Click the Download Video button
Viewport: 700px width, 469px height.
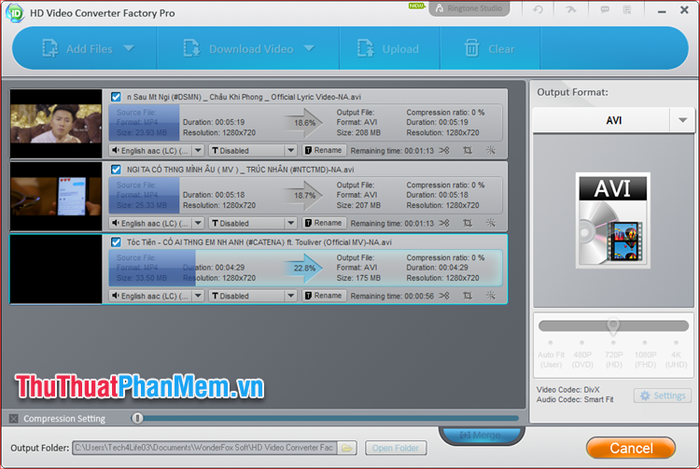tap(238, 49)
